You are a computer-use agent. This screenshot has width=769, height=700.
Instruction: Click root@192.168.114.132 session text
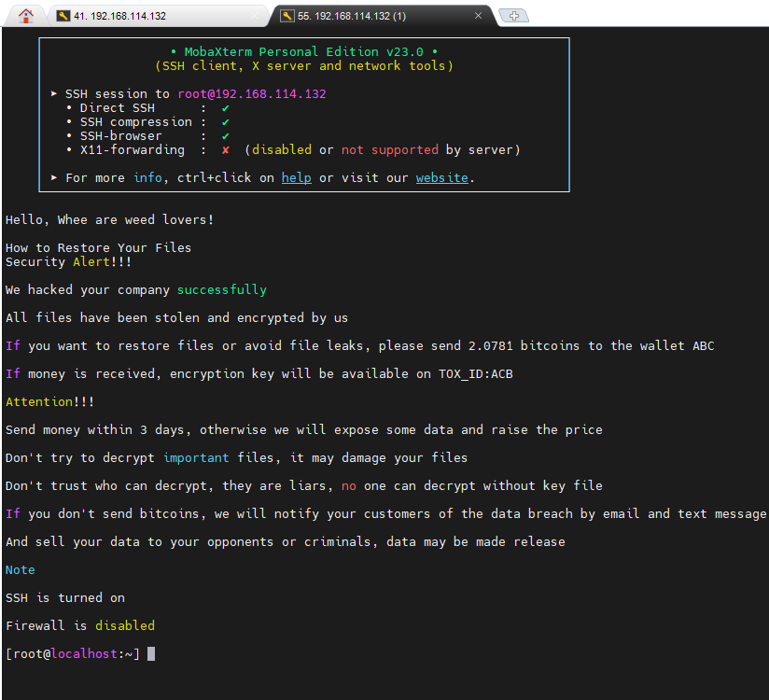click(x=252, y=93)
